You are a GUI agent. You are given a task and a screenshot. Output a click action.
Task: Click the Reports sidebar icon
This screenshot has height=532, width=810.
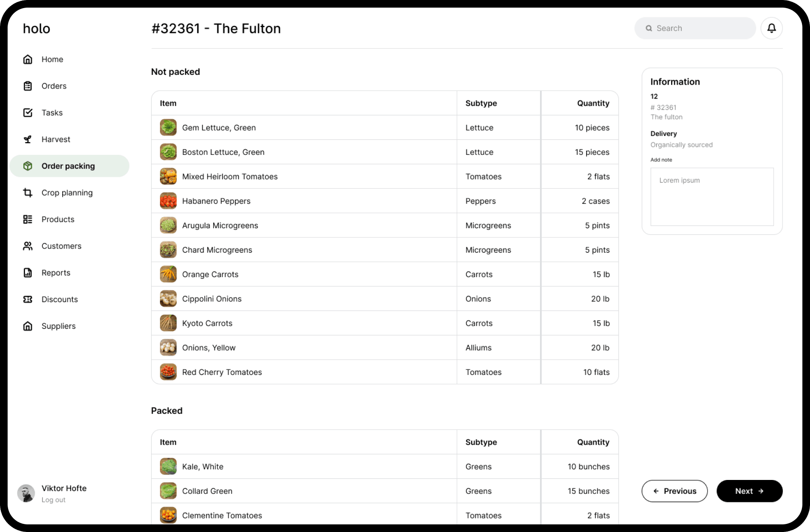click(x=28, y=273)
